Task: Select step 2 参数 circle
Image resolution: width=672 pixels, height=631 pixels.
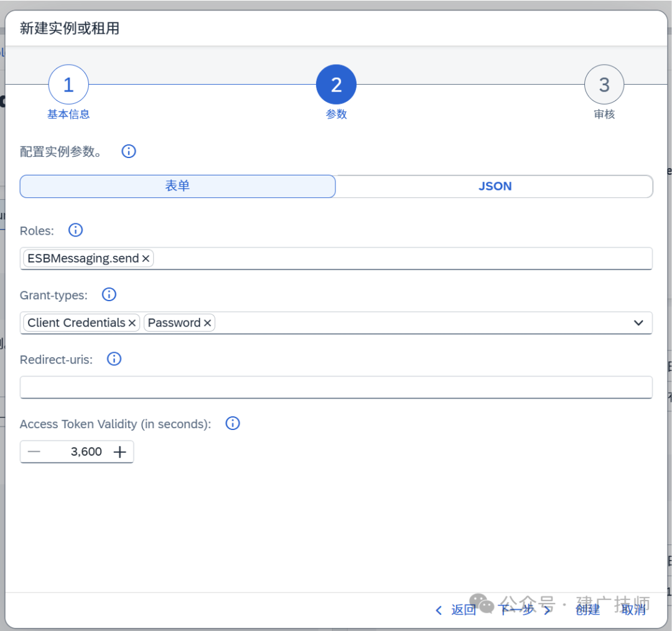Action: tap(336, 85)
